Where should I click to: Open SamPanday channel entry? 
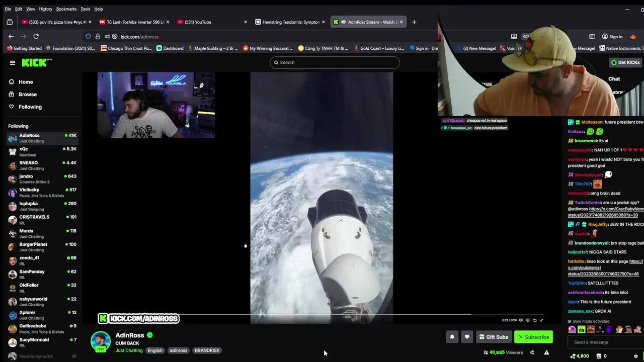click(x=42, y=274)
